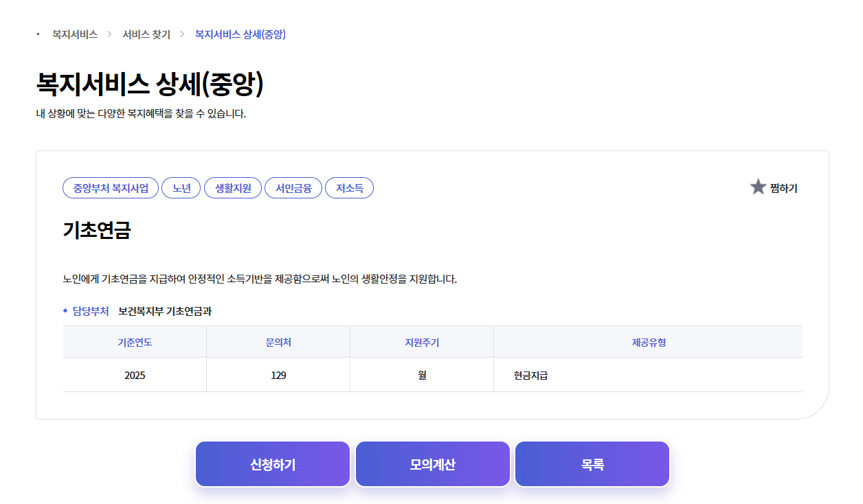The height and width of the screenshot is (504, 863).
Task: Click the 서민금융 category chip
Action: 293,187
